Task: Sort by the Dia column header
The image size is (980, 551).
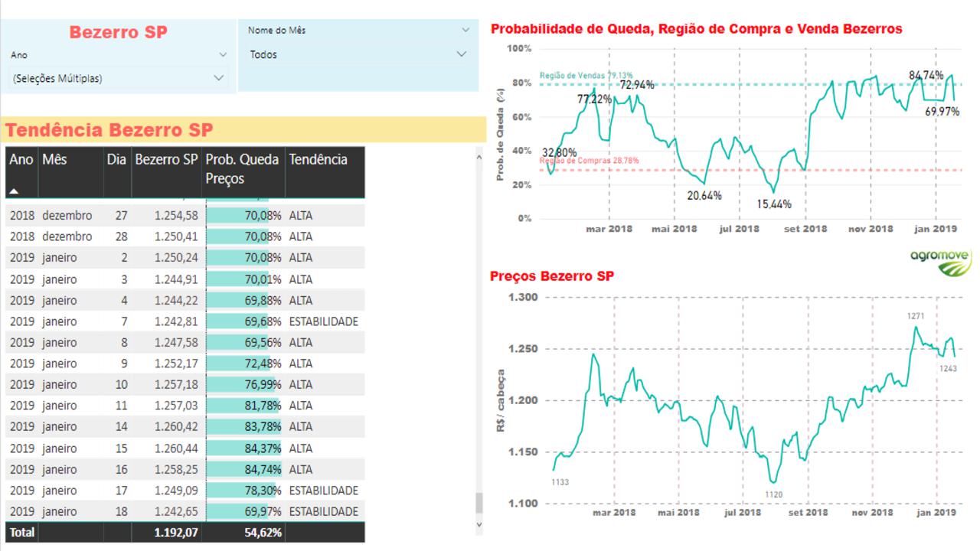Action: tap(116, 159)
